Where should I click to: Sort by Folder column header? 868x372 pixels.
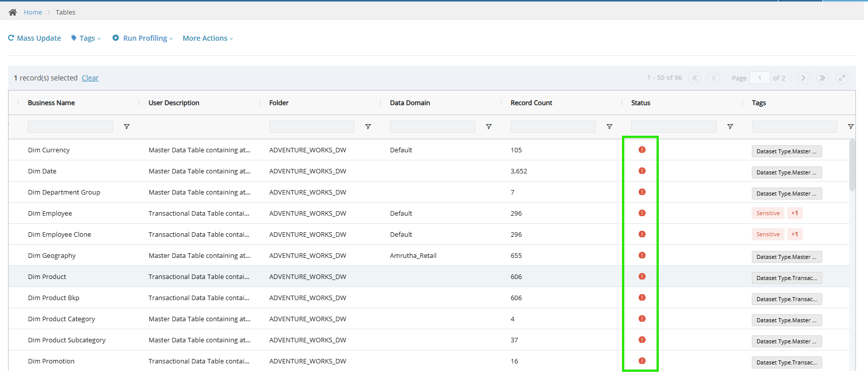[279, 103]
